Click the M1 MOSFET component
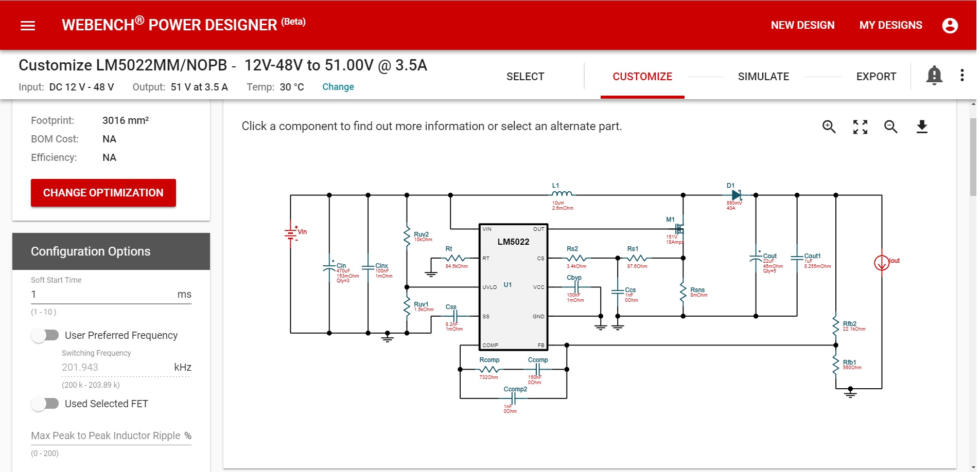The width and height of the screenshot is (980, 472). pyautogui.click(x=679, y=229)
